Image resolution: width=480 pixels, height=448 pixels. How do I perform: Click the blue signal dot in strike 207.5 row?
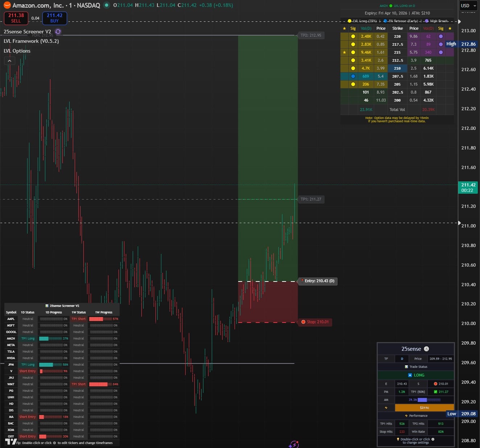pyautogui.click(x=353, y=76)
